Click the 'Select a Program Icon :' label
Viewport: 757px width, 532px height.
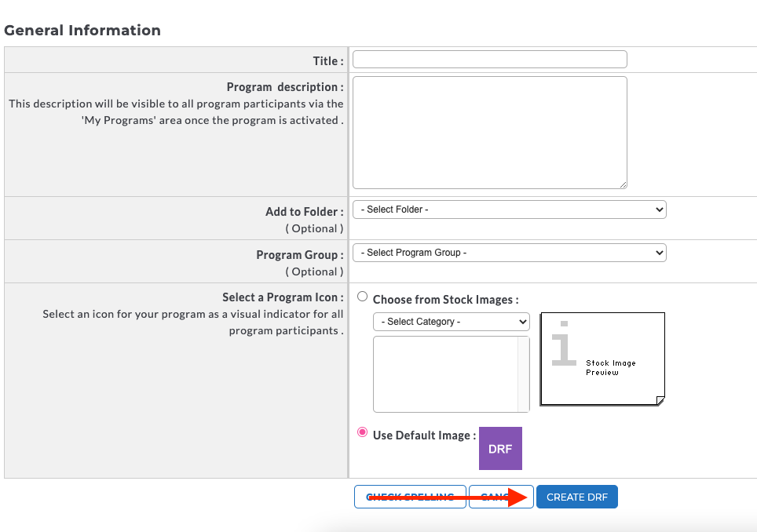click(x=283, y=297)
